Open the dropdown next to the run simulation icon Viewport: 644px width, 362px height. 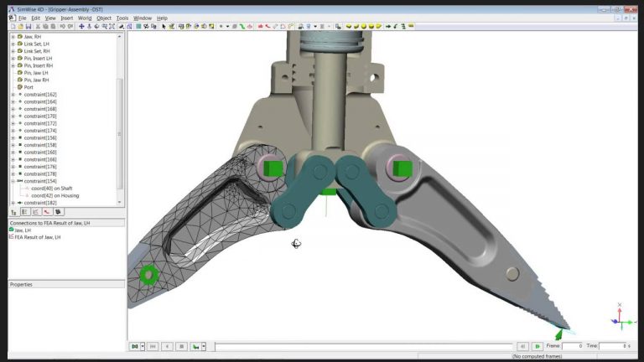tap(204, 346)
